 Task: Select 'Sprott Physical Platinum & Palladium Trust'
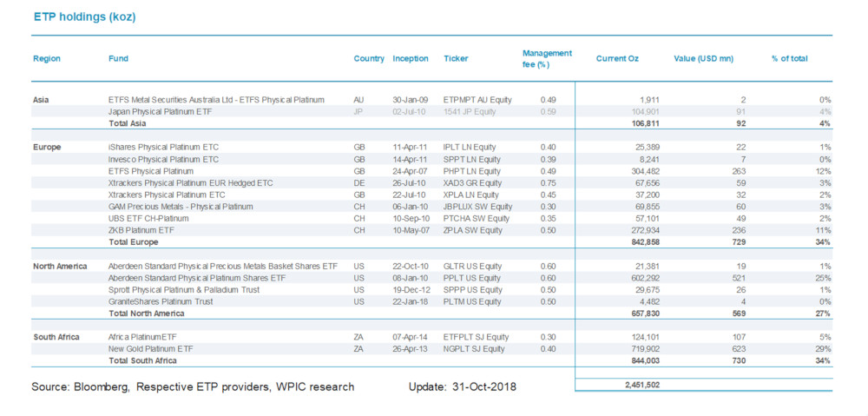point(184,290)
